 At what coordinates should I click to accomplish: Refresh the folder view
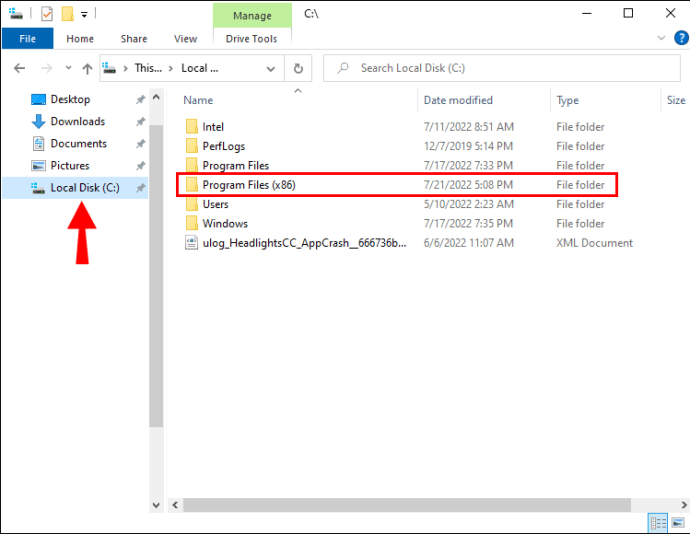298,68
